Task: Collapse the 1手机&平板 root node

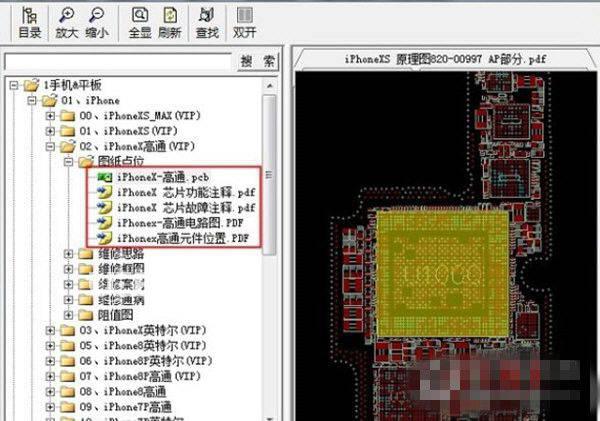Action: [x=14, y=85]
